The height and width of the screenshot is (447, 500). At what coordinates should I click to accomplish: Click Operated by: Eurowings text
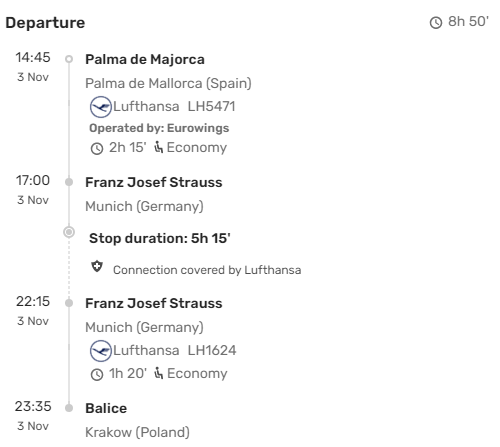[x=159, y=128]
